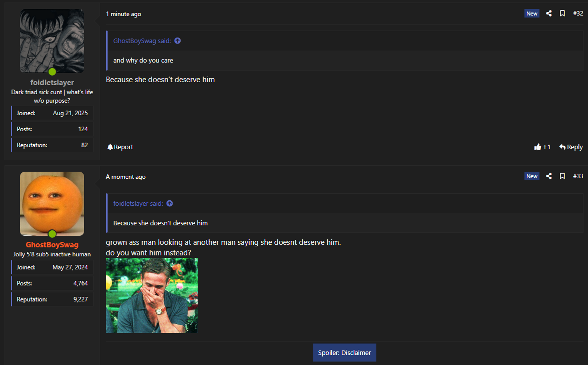This screenshot has height=365, width=588.
Task: Open the #32 post permalink
Action: [x=578, y=14]
